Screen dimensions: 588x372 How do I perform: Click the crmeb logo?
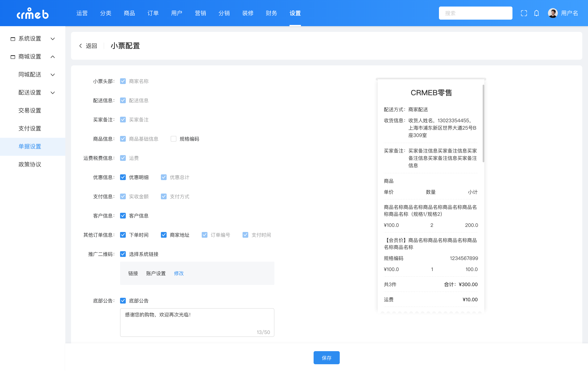[32, 13]
